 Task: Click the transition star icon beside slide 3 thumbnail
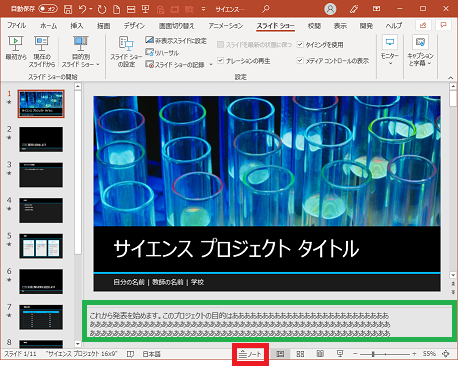pos(9,173)
